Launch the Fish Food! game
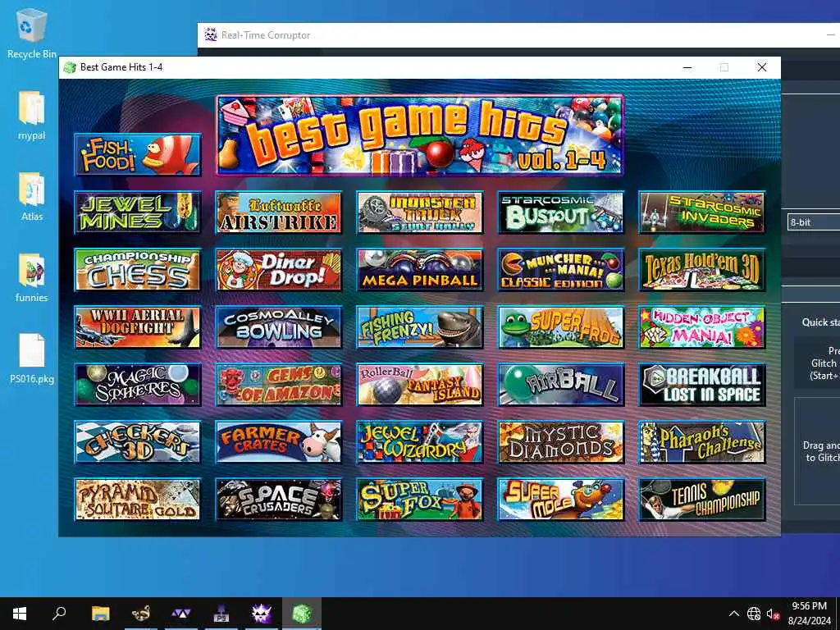The image size is (840, 630). [x=138, y=155]
